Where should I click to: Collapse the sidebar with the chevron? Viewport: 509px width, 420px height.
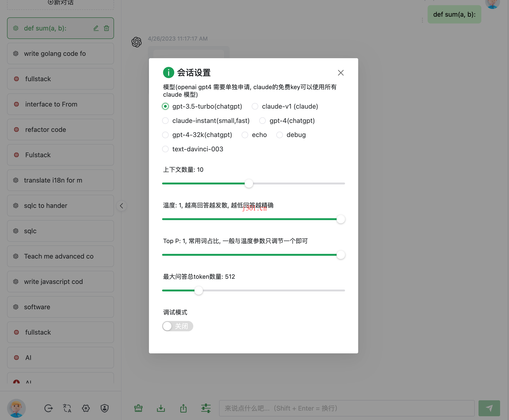point(122,206)
